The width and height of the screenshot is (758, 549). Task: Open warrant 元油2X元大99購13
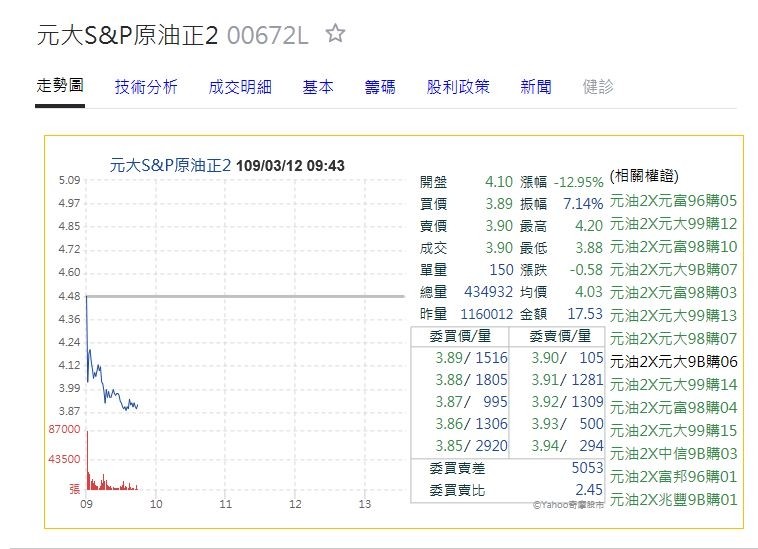point(673,316)
